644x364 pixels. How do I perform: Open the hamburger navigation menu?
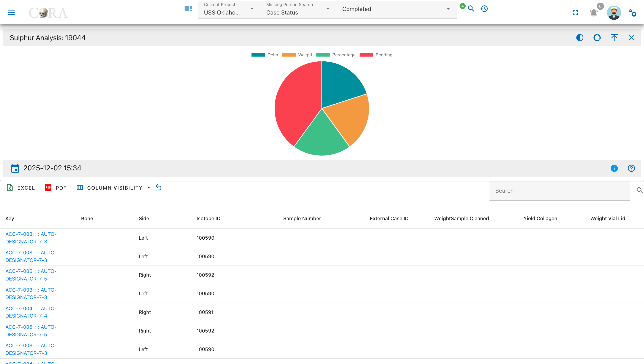(x=11, y=13)
